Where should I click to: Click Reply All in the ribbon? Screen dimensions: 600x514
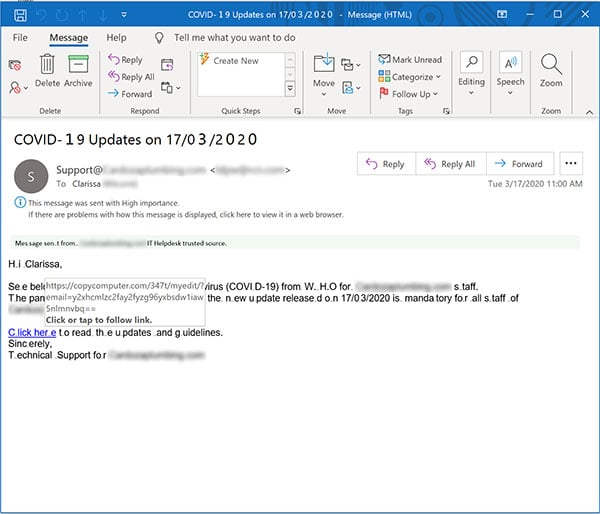(131, 77)
